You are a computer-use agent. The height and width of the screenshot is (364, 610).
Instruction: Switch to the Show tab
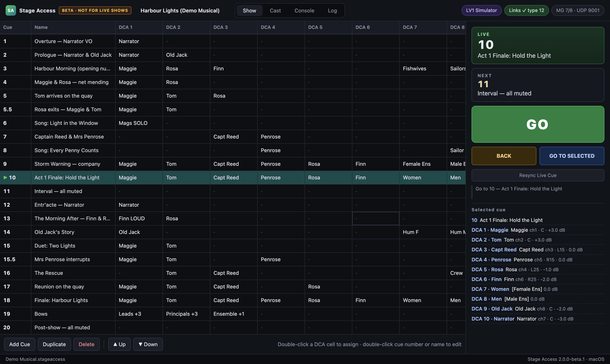[x=249, y=11]
